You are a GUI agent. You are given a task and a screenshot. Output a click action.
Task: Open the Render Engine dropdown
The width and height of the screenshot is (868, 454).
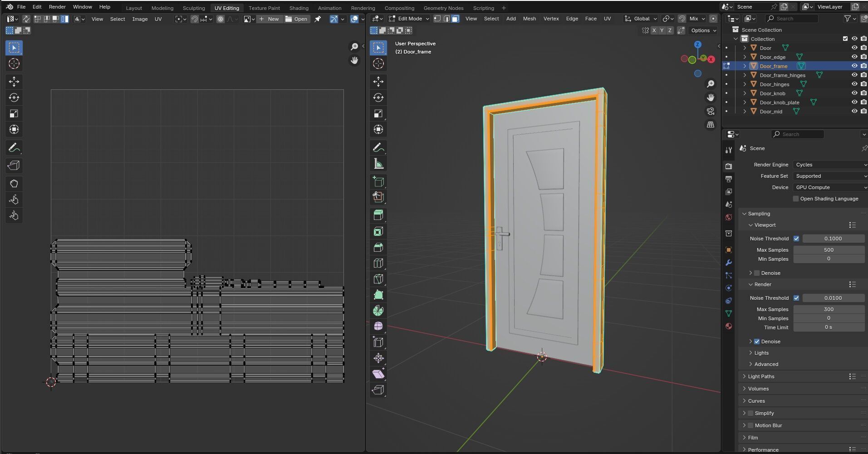(x=830, y=165)
